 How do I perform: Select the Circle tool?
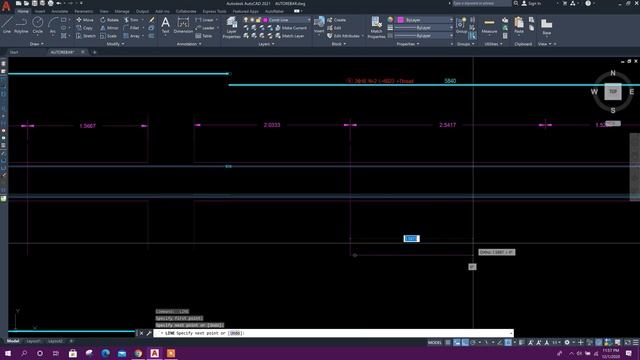point(38,25)
